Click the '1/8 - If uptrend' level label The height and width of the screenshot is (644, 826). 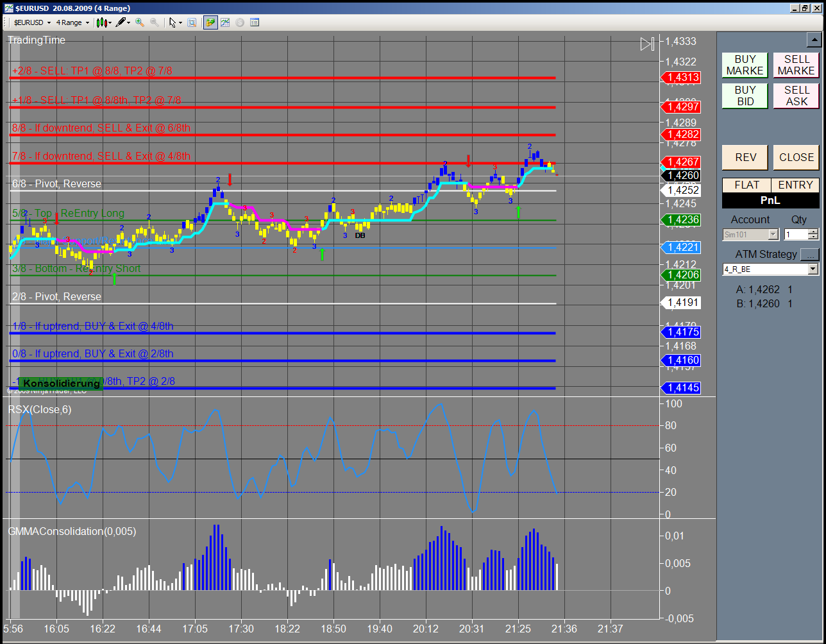click(x=92, y=326)
